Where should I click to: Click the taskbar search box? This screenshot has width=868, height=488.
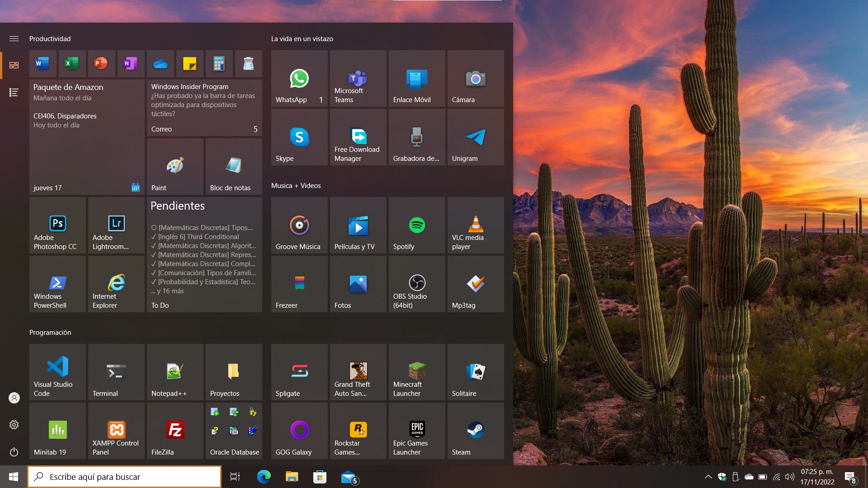click(125, 477)
